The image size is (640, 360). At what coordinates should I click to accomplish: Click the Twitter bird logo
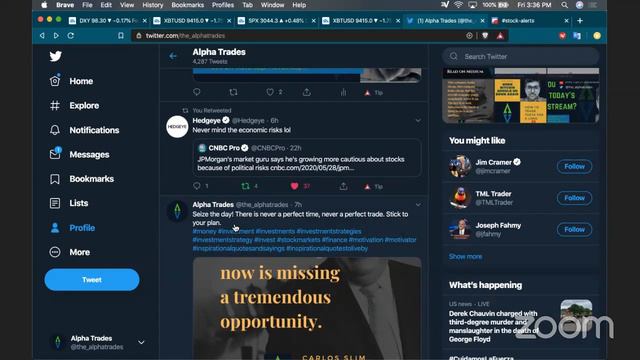tap(56, 56)
